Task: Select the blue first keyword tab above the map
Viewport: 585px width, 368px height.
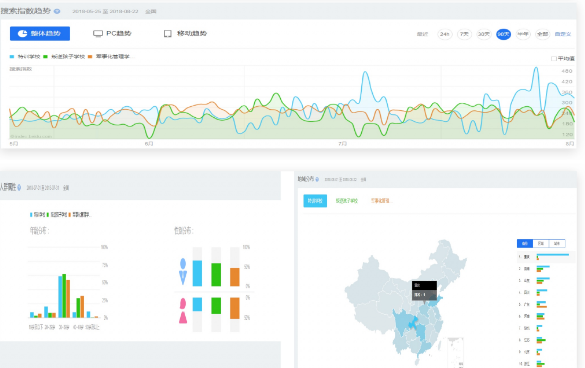Action: (x=315, y=201)
